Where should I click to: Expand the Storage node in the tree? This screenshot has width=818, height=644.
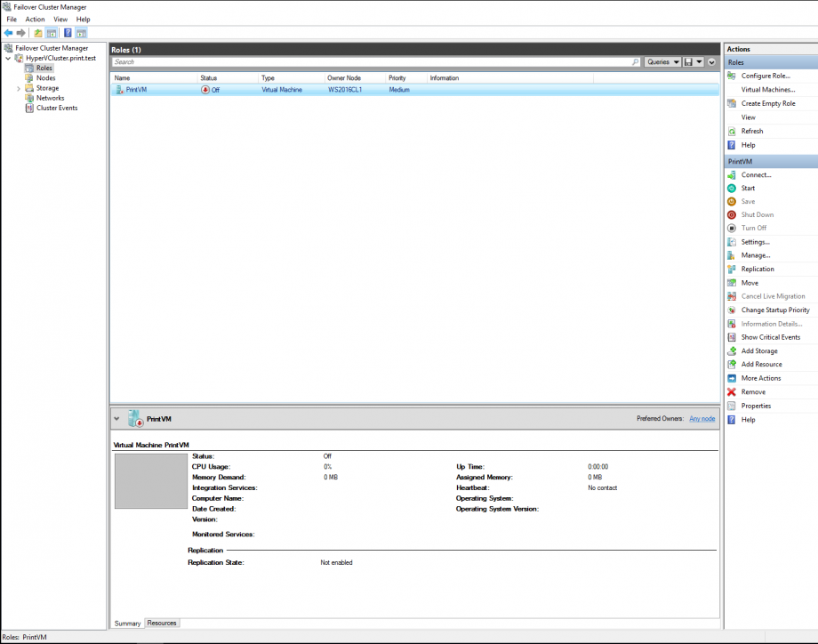(18, 87)
